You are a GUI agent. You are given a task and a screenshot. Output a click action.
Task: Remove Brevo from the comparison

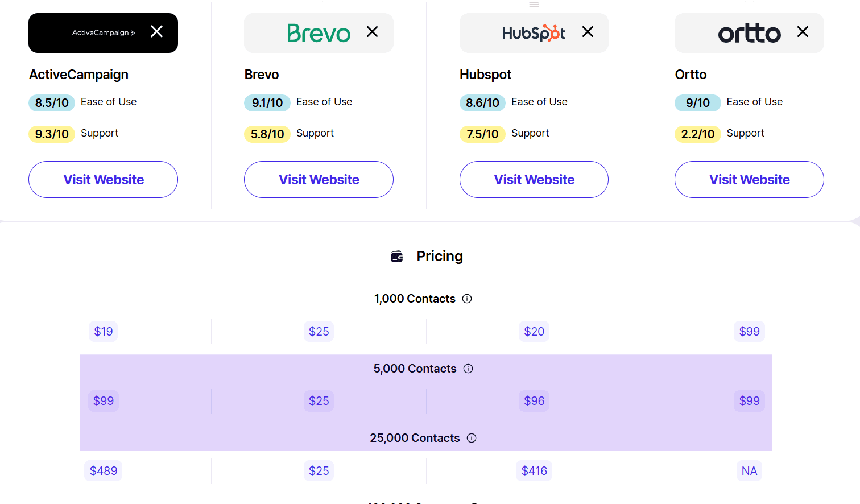(373, 32)
